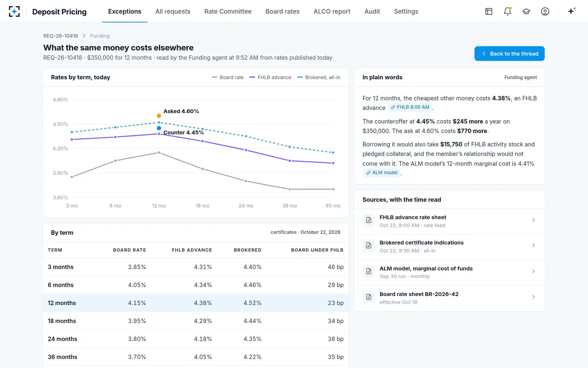Switch to the Exceptions tab
The width and height of the screenshot is (588, 368).
click(x=125, y=11)
